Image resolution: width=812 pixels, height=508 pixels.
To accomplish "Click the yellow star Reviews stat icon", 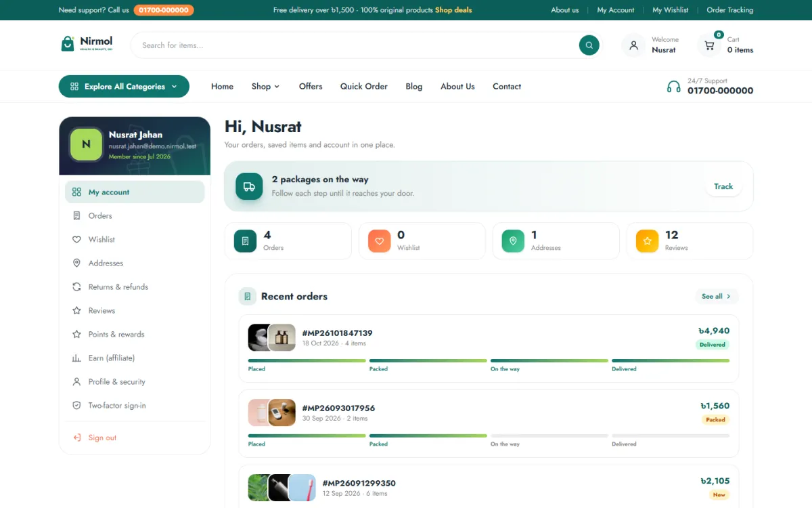I will point(647,241).
